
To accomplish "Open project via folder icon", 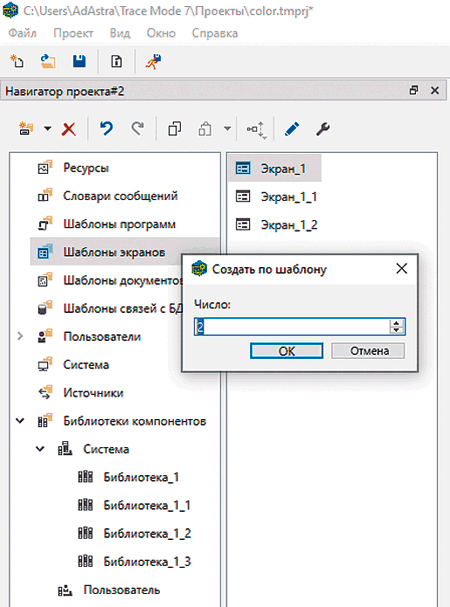I will [x=48, y=61].
